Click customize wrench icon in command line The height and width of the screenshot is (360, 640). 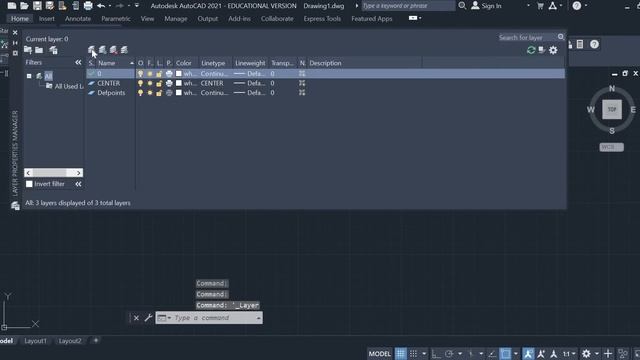tap(149, 318)
